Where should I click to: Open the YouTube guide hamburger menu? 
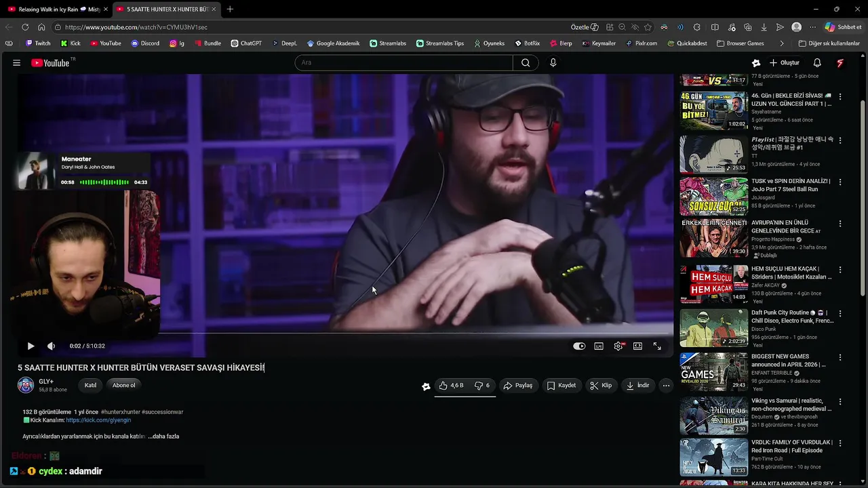[x=16, y=62]
